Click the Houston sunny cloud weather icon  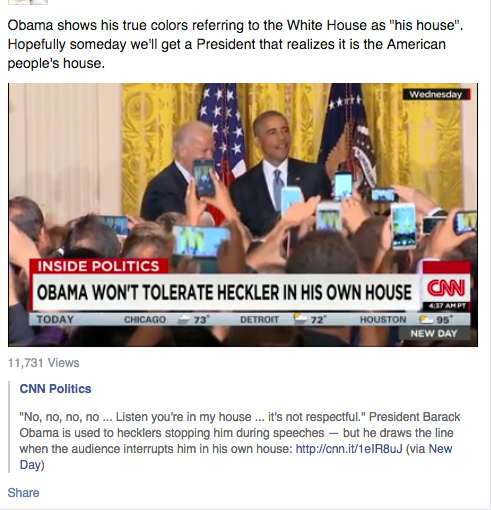coord(426,320)
